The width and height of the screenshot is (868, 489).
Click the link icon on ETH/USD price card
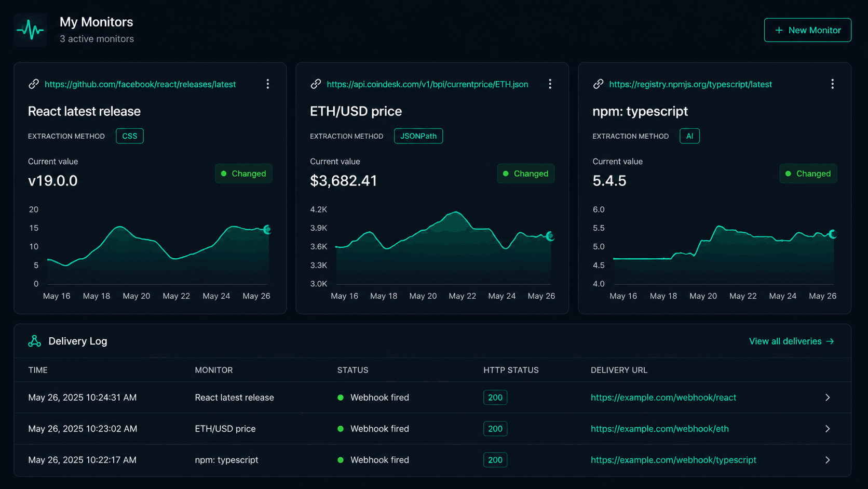coord(316,84)
